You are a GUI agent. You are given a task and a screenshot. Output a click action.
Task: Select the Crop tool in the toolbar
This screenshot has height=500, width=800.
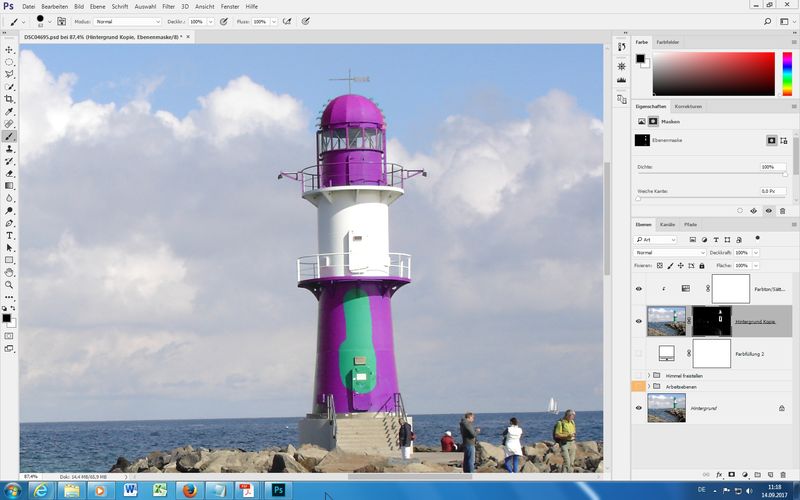(x=9, y=99)
